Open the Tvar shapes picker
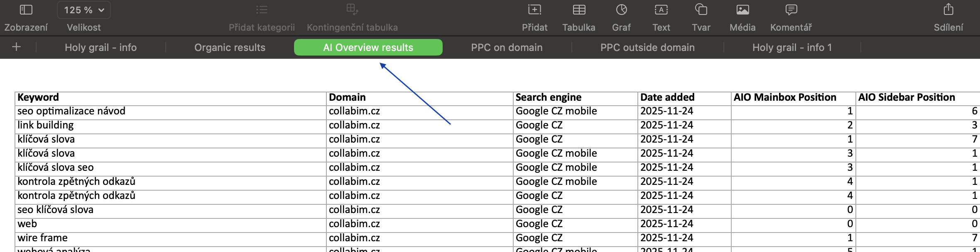This screenshot has width=980, height=252. coord(701,10)
